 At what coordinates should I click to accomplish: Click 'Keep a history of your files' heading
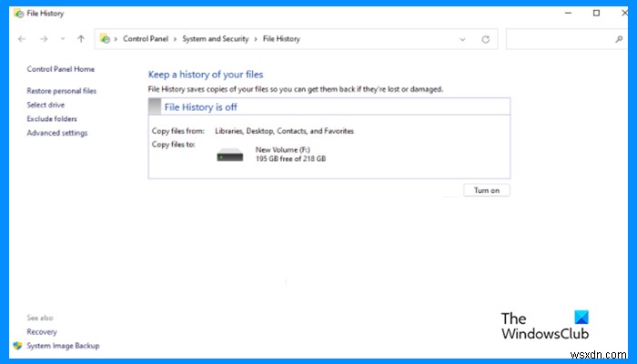[x=206, y=75]
